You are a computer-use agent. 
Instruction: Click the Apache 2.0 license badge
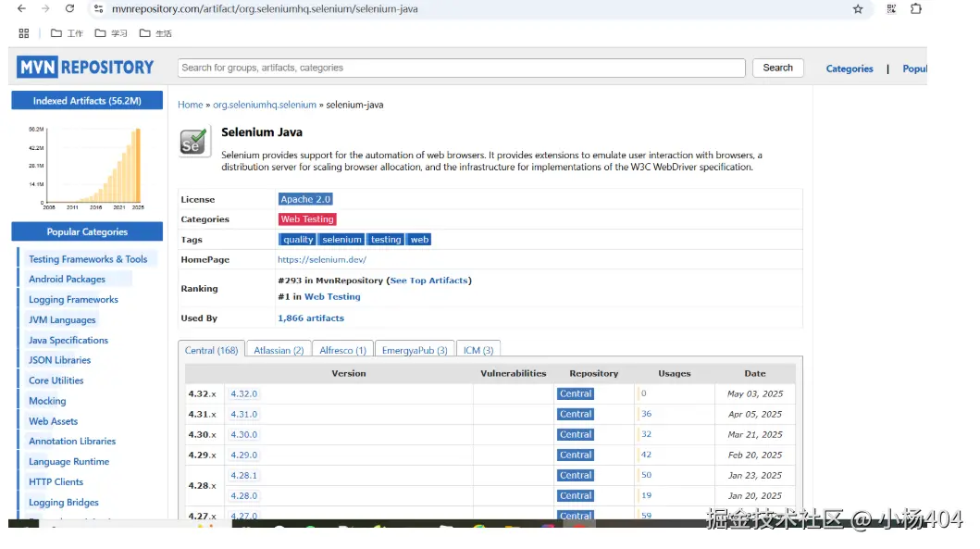click(x=305, y=199)
